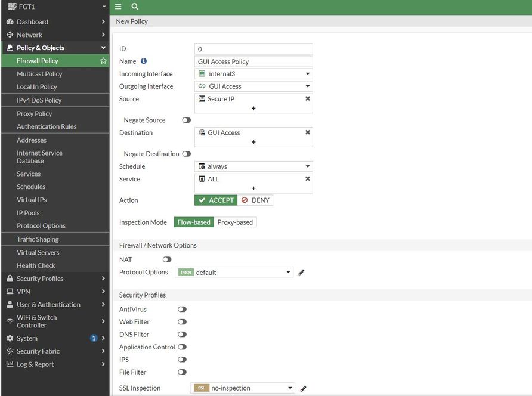The width and height of the screenshot is (532, 396).
Task: Select Flow-based inspection mode
Action: point(194,222)
